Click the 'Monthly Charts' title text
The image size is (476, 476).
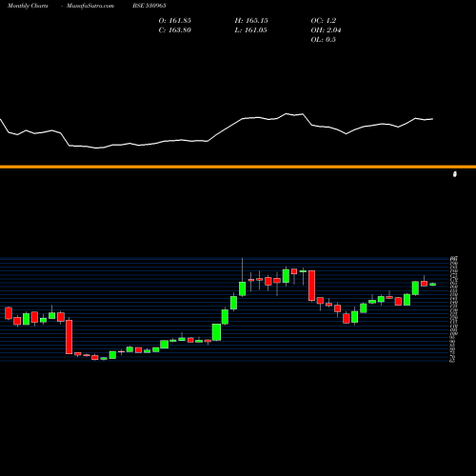tap(28, 6)
